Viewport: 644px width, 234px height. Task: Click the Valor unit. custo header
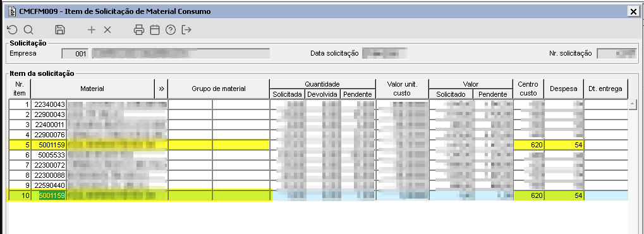(402, 89)
